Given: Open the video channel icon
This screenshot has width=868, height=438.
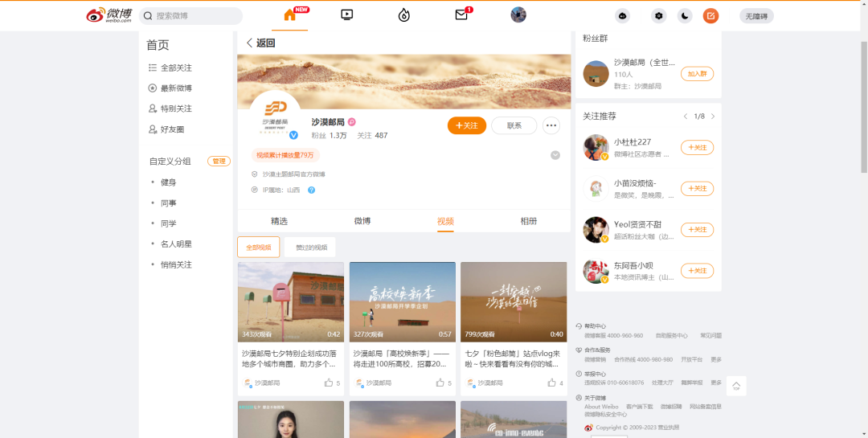Looking at the screenshot, I should pos(347,15).
